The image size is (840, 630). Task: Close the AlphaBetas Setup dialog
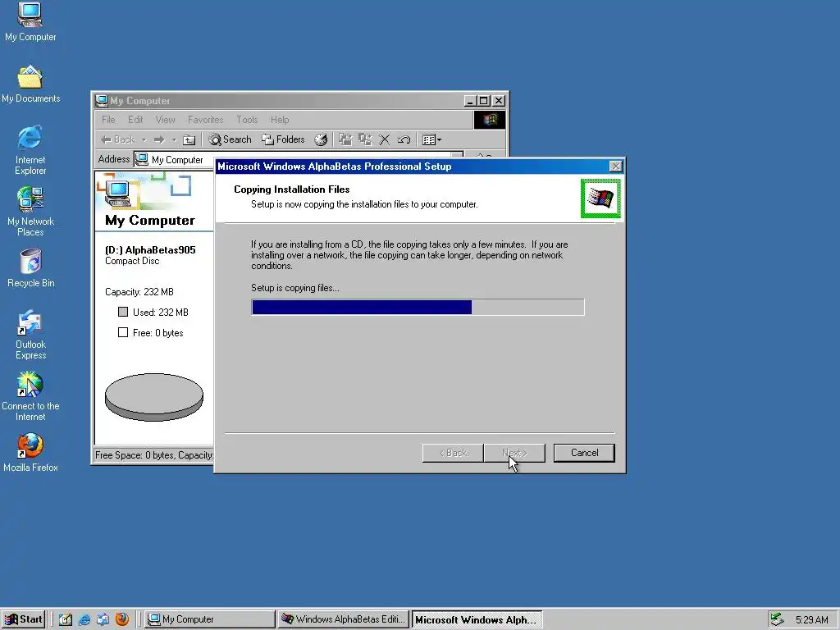[x=615, y=166]
